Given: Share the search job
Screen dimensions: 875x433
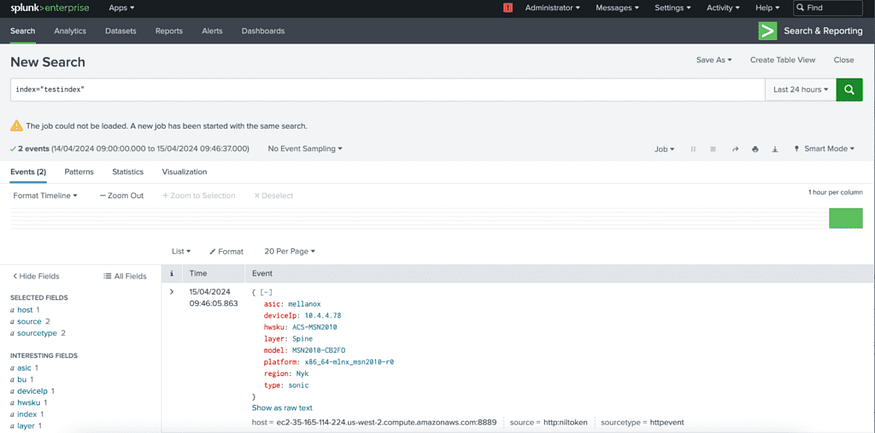Looking at the screenshot, I should coord(735,149).
